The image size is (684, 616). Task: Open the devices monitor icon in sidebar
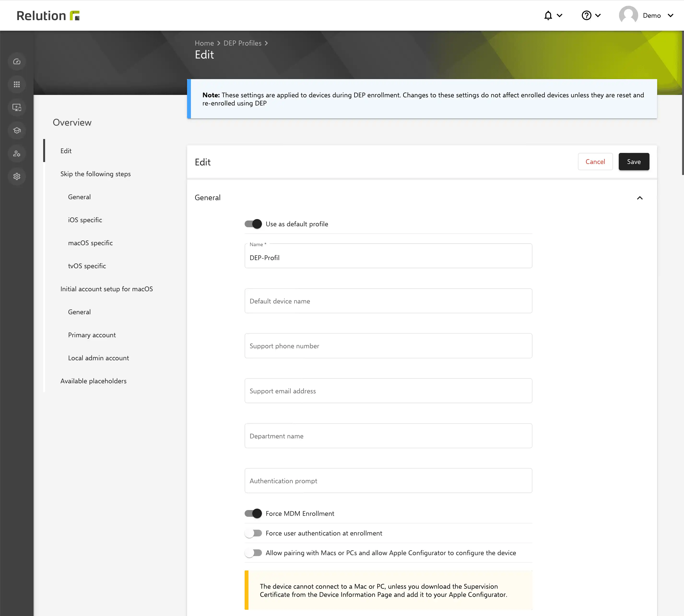tap(17, 108)
